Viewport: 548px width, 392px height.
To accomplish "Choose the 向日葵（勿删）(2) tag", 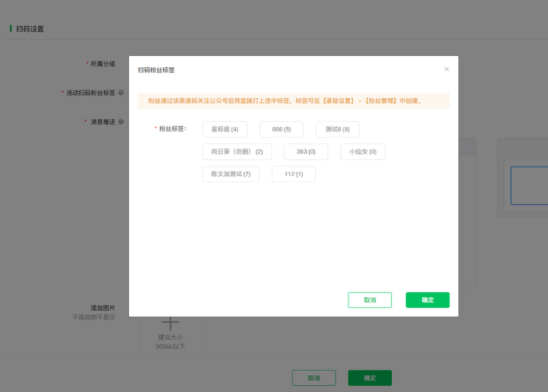I will click(237, 152).
